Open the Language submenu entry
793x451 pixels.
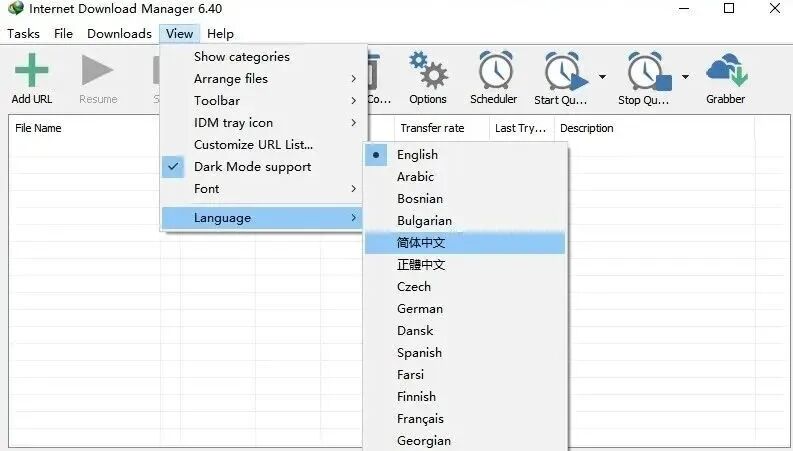[261, 218]
